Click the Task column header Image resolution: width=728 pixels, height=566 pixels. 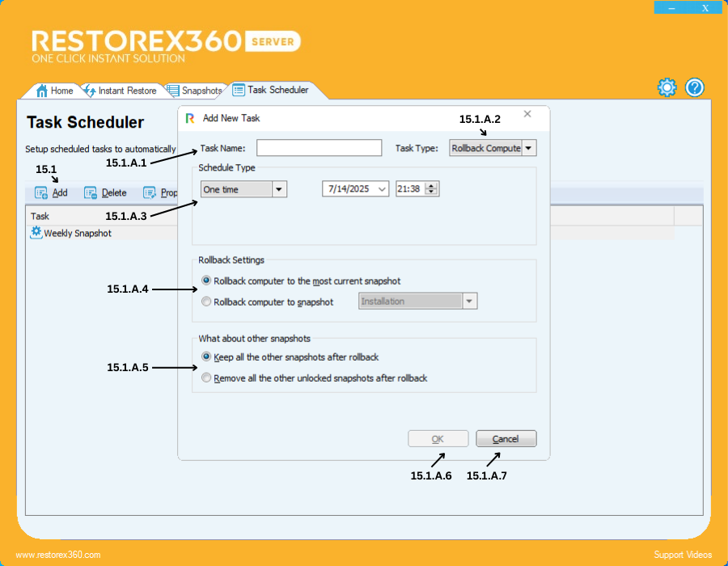(x=40, y=216)
